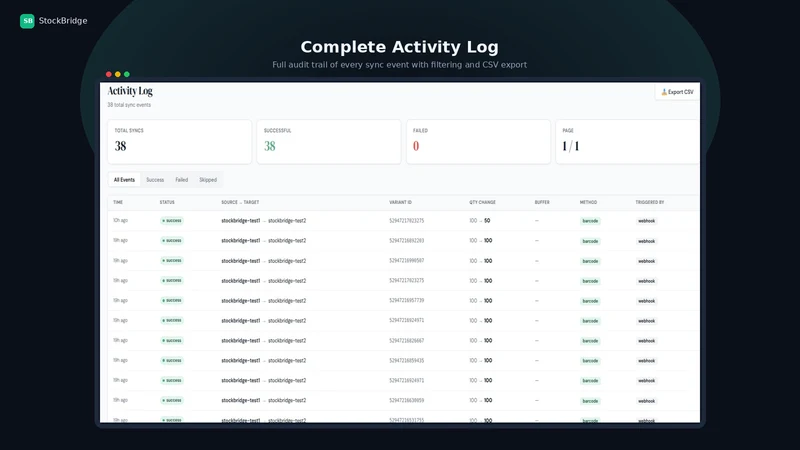Click the BUFFER column header
The height and width of the screenshot is (450, 800).
(542, 203)
